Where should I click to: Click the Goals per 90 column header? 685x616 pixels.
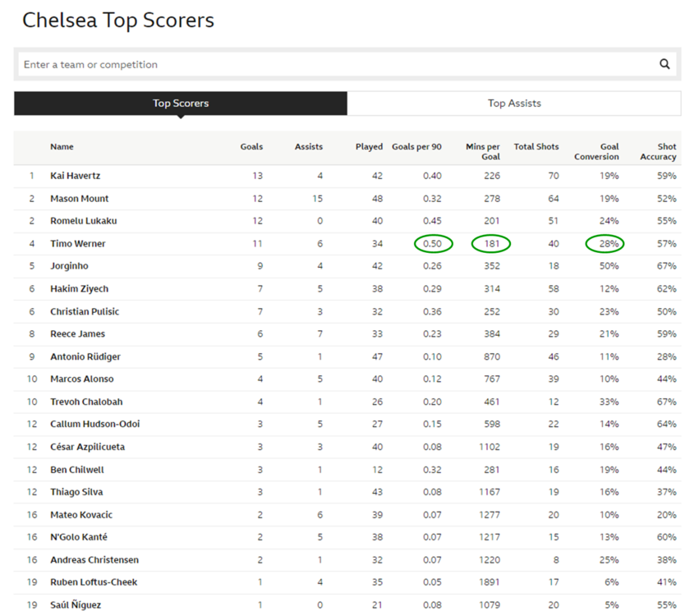[x=416, y=147]
